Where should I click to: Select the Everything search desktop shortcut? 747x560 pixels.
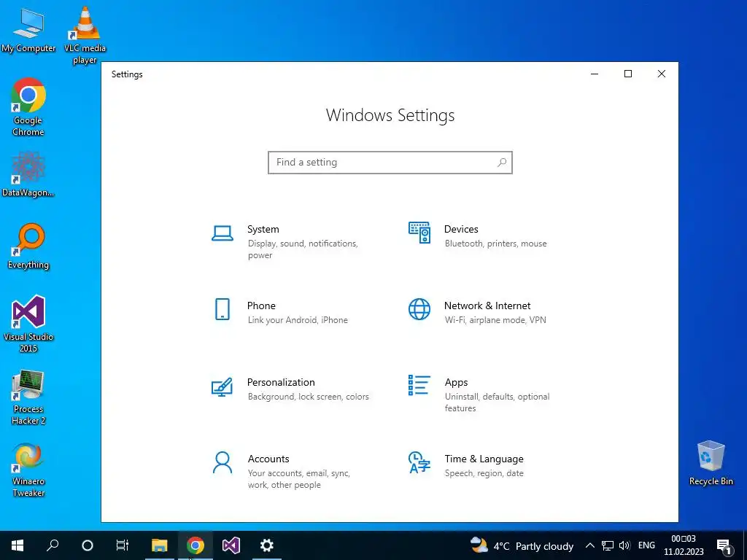click(x=28, y=246)
